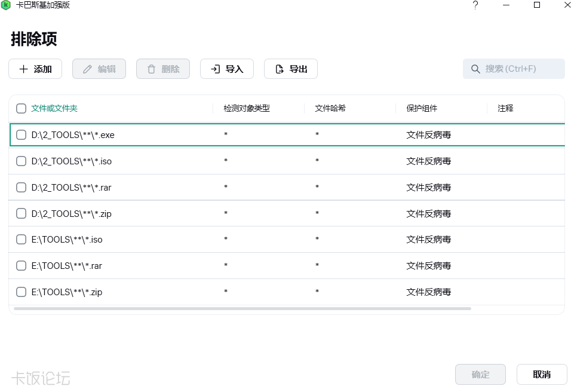Sort by 文件或文件夹 column header
The width and height of the screenshot is (571, 392).
pos(54,108)
